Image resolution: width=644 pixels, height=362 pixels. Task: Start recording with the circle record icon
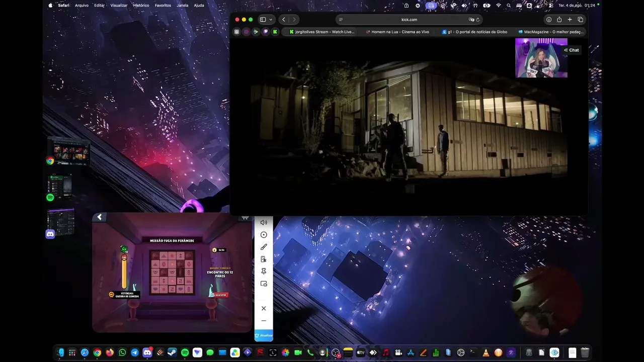point(264,235)
